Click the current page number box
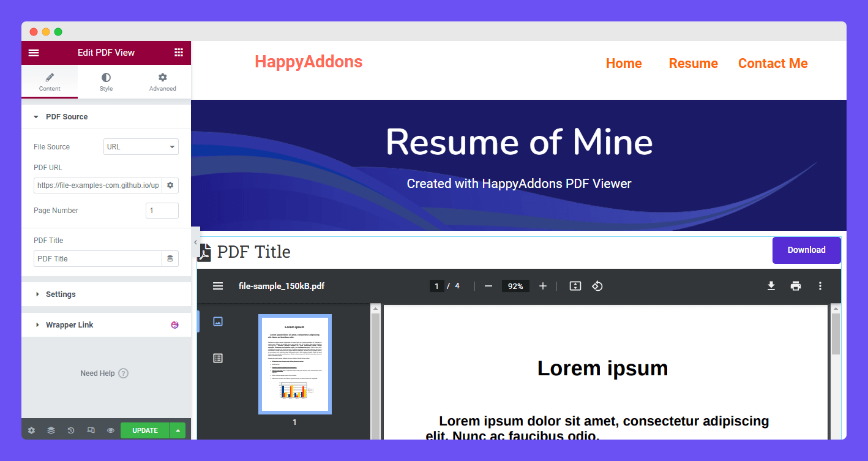This screenshot has height=461, width=868. click(x=436, y=286)
